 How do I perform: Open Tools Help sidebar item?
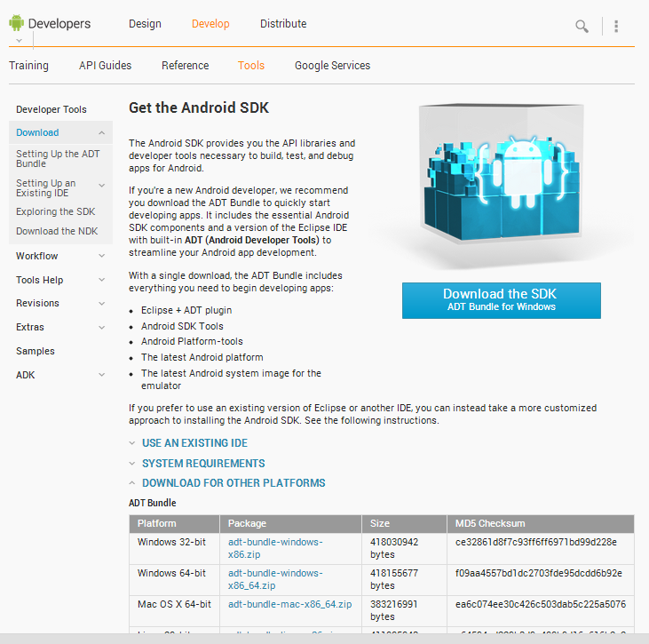pyautogui.click(x=39, y=280)
